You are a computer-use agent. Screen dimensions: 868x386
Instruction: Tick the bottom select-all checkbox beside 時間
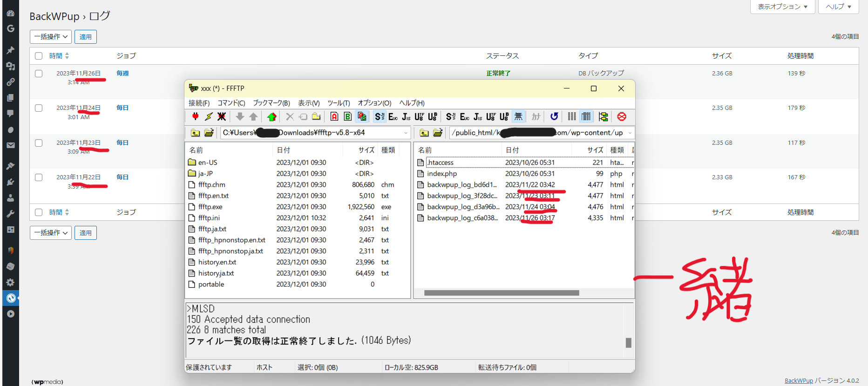[x=39, y=212]
